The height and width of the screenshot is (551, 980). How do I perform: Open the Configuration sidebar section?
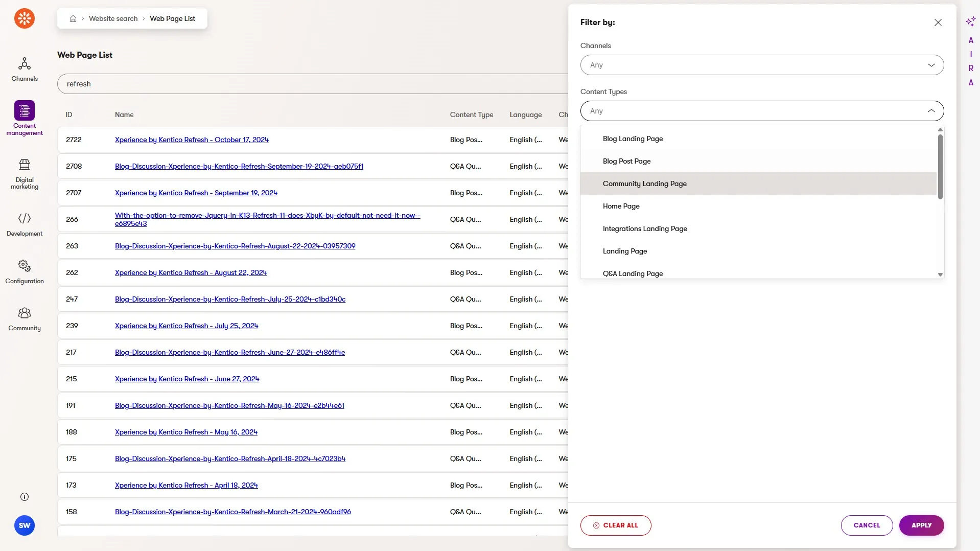(25, 272)
